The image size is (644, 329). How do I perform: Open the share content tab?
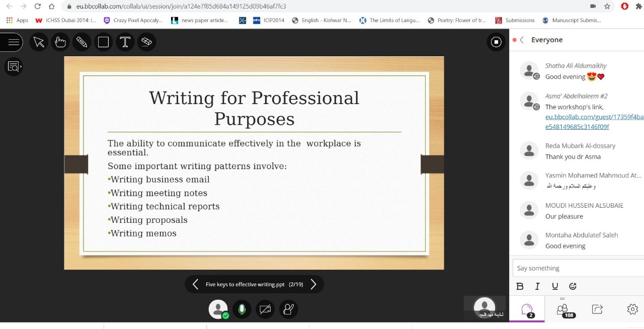(x=597, y=309)
